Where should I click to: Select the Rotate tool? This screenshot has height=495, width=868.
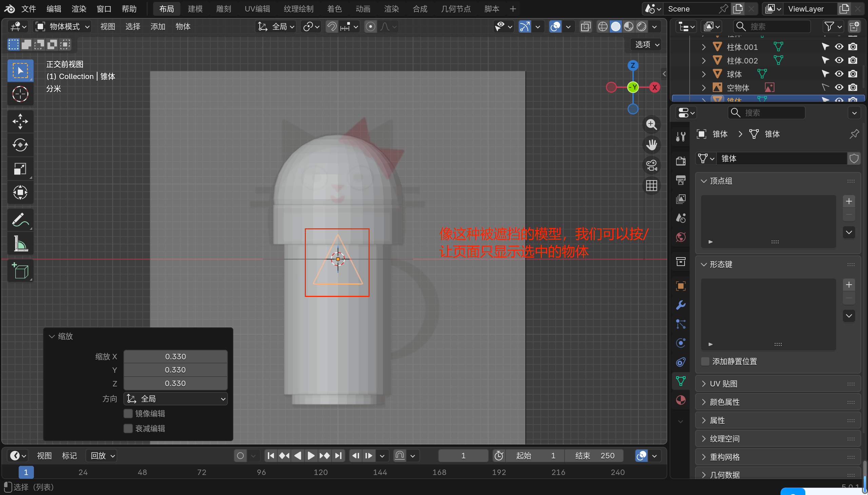20,145
